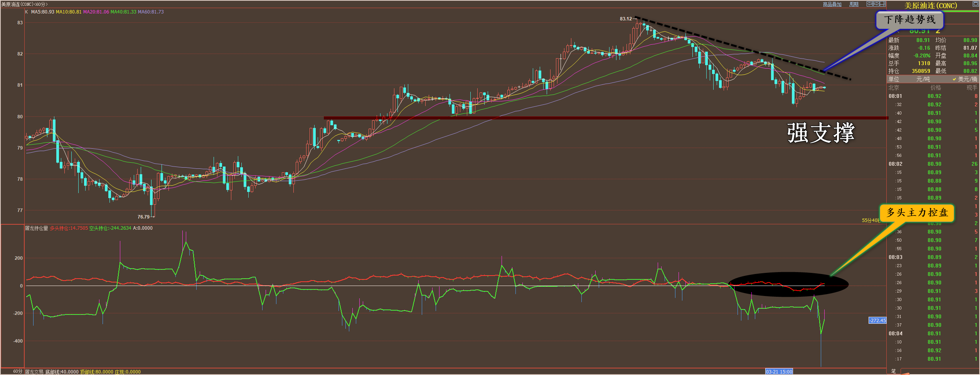Select the MA5:80.93 moving average label
The width and height of the screenshot is (980, 375).
[x=43, y=12]
